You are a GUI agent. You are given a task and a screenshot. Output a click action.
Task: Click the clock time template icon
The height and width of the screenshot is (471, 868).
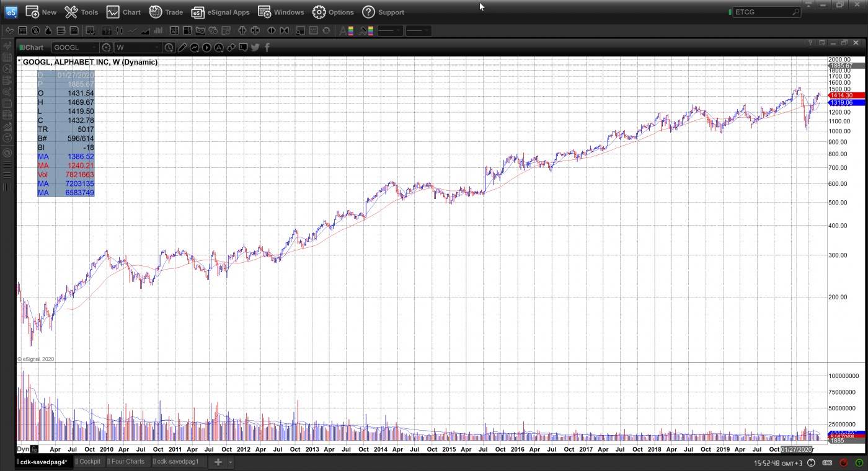(x=169, y=47)
